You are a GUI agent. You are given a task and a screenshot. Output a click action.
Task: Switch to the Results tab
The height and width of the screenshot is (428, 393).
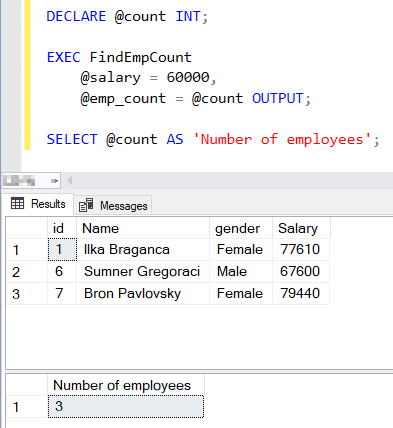pyautogui.click(x=38, y=204)
